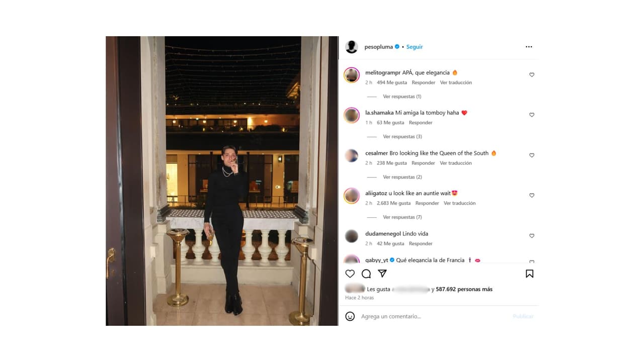Open the comment bubble icon
Image resolution: width=644 pixels, height=362 pixels.
click(366, 274)
